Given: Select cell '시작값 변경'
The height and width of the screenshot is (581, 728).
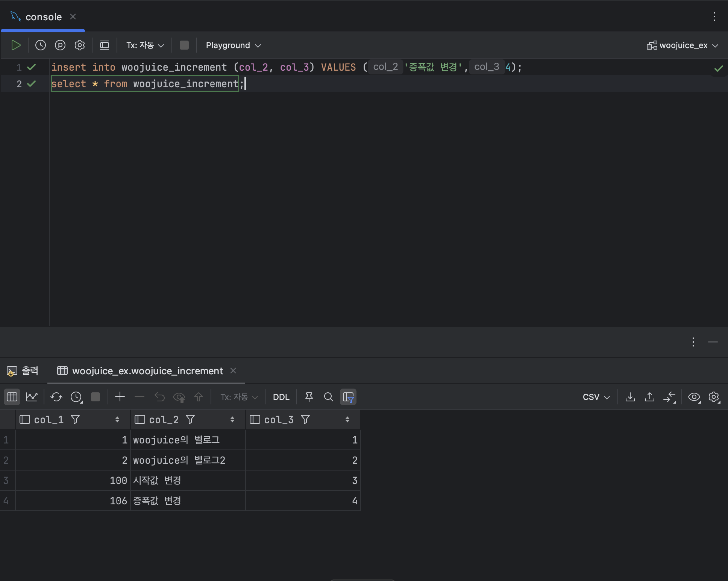Looking at the screenshot, I should coord(188,480).
